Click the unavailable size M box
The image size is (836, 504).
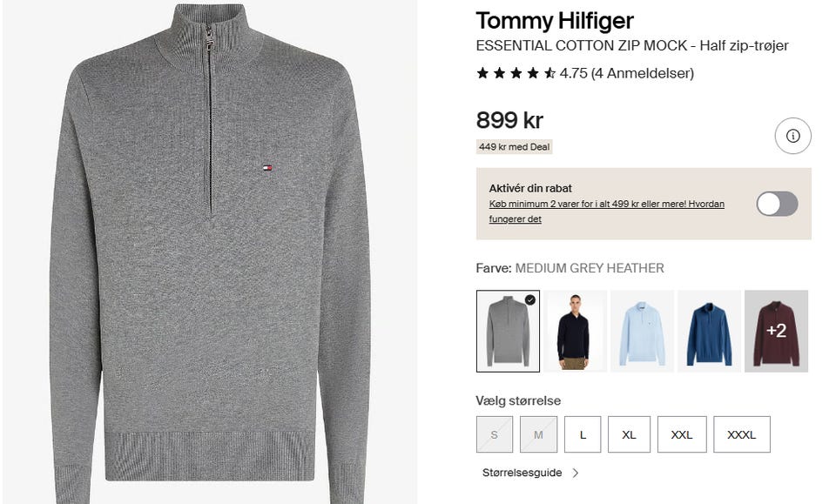pyautogui.click(x=538, y=434)
